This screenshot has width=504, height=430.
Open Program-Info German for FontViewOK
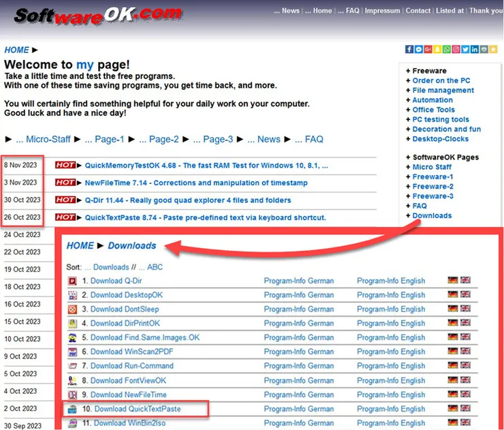[298, 380]
